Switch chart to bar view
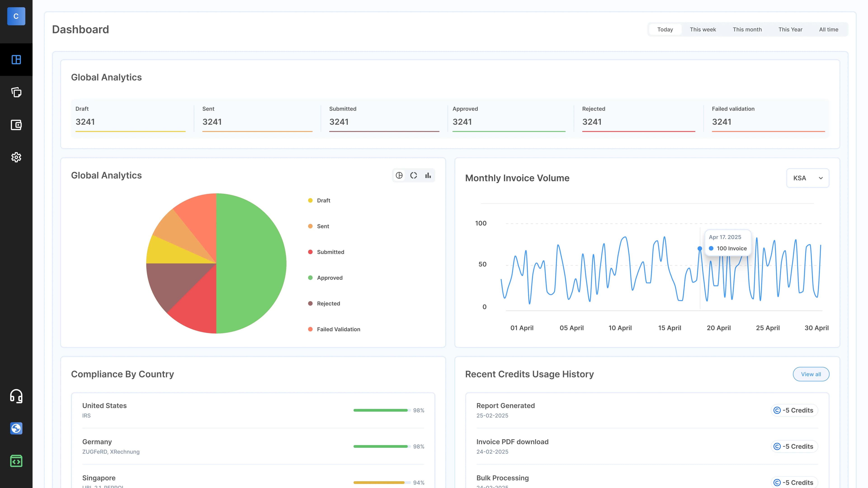The height and width of the screenshot is (488, 868). [428, 176]
